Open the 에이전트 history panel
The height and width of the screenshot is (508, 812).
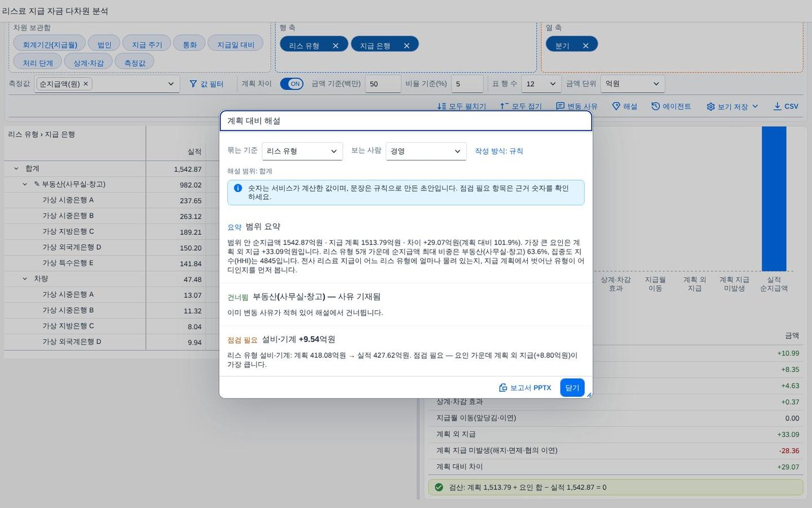coord(671,106)
